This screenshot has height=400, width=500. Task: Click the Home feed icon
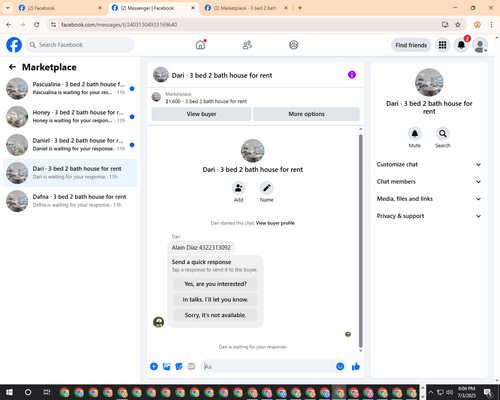pyautogui.click(x=200, y=45)
